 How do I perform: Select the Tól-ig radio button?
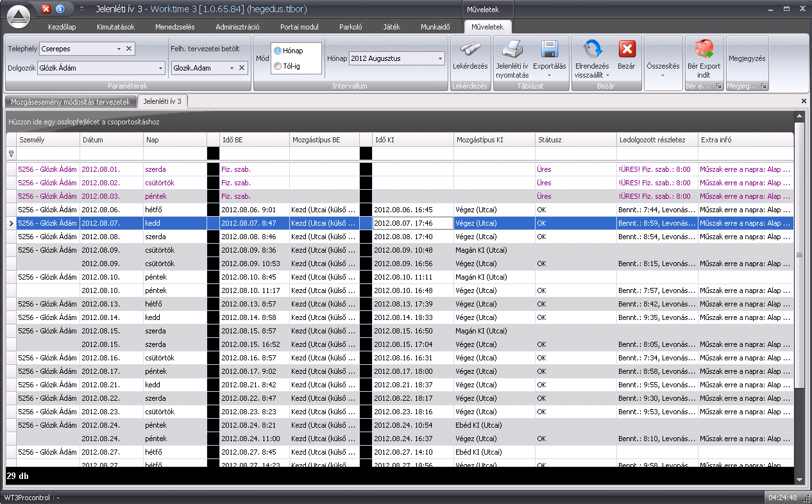tap(278, 66)
